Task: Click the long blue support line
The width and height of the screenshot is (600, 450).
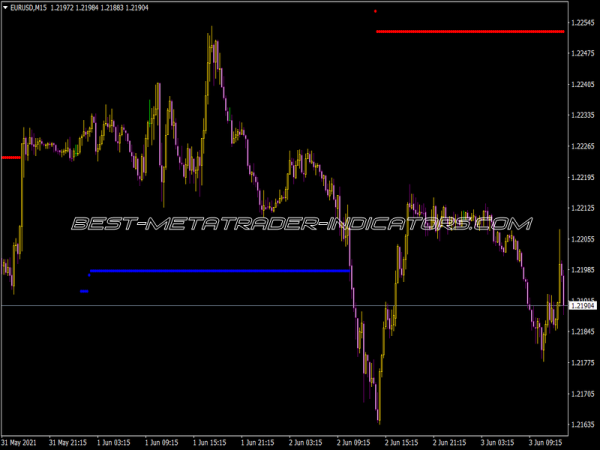Action: [220, 270]
